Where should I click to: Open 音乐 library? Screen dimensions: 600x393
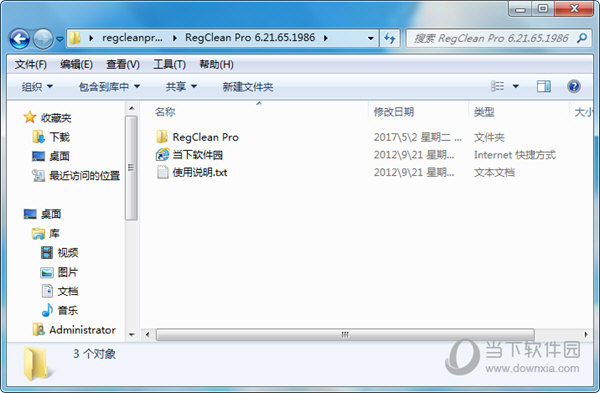coord(68,310)
